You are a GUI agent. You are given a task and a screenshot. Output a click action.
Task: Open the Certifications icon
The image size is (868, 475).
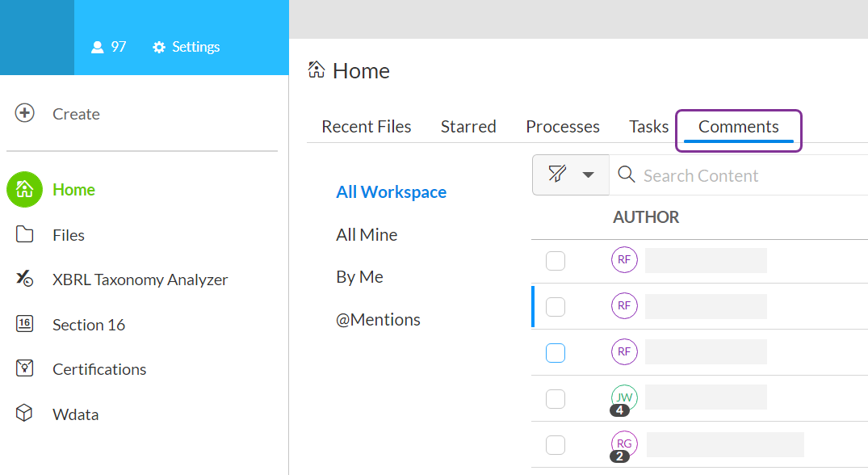click(25, 369)
